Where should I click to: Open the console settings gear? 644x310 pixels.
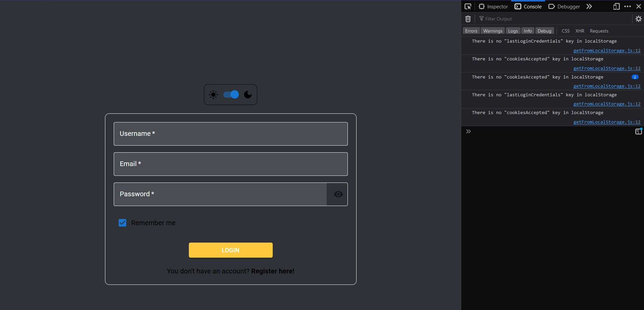pos(638,19)
